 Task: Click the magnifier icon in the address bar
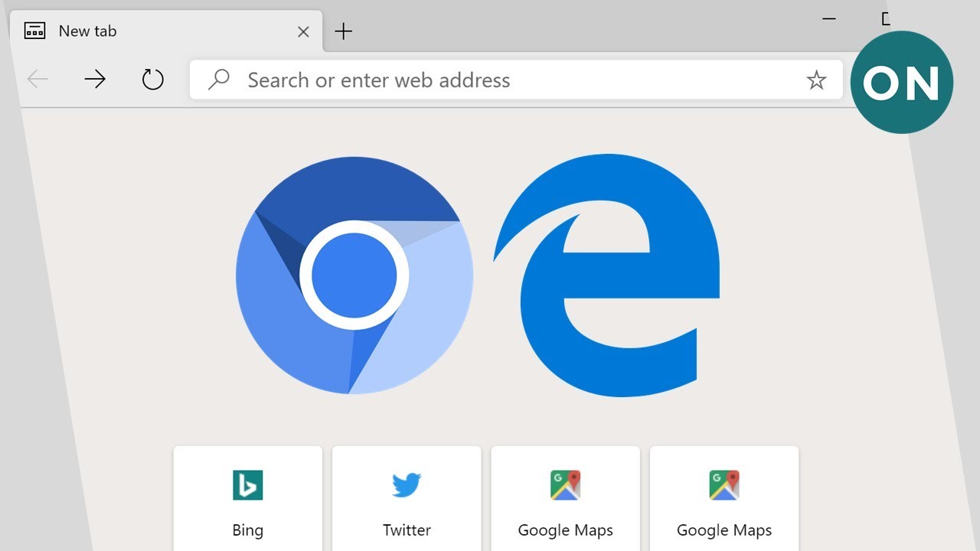tap(219, 80)
